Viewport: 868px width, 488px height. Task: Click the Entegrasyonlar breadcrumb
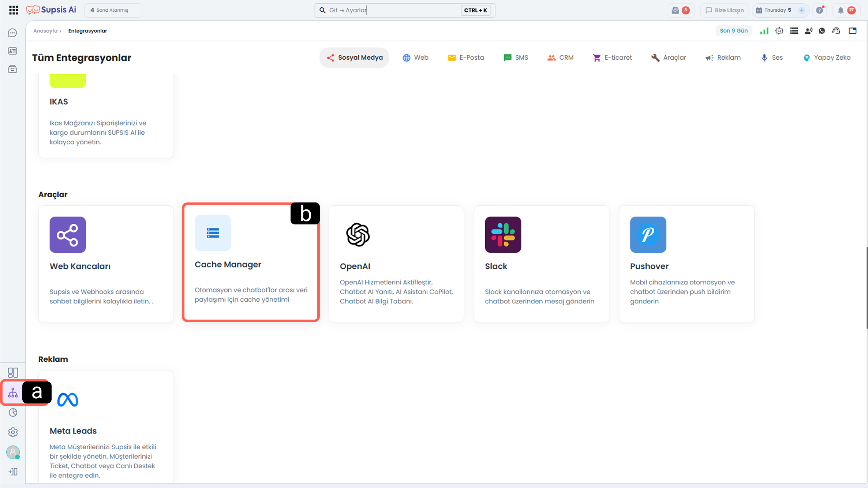(87, 31)
